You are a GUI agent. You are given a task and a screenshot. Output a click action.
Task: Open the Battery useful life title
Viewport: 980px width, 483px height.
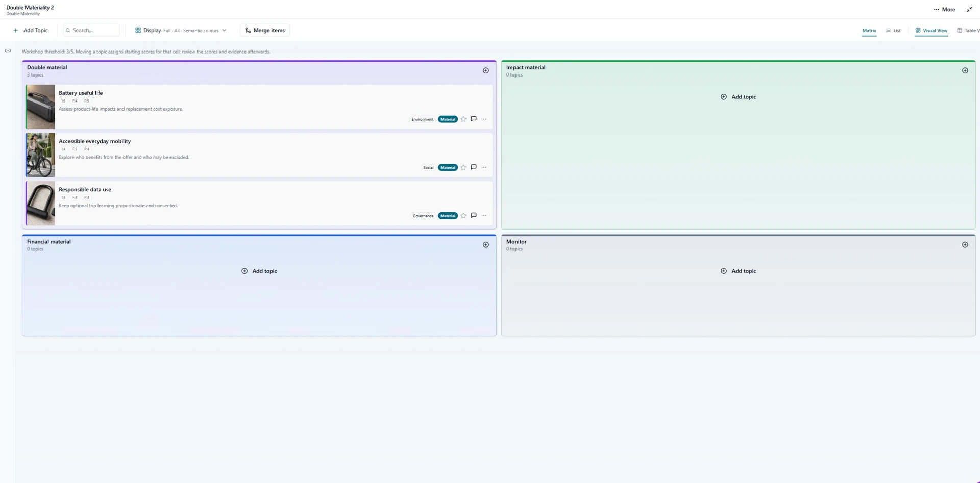tap(81, 93)
